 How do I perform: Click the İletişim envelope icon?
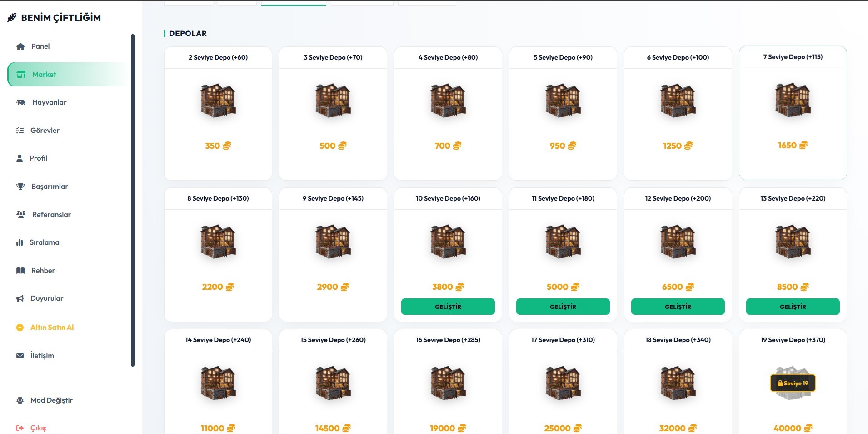20,355
